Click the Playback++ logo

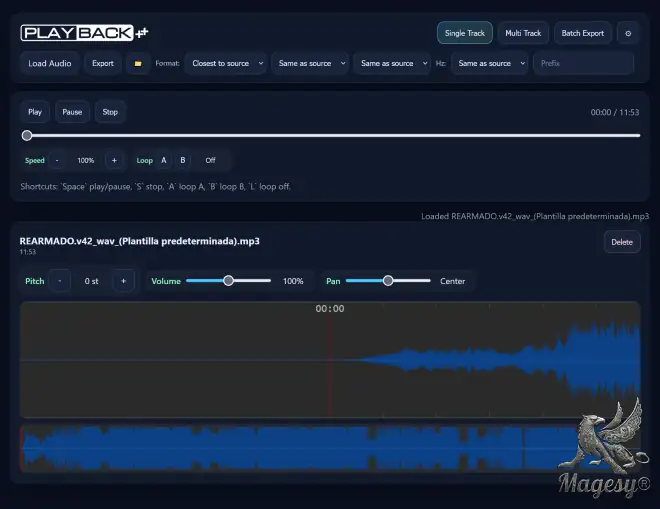(84, 33)
